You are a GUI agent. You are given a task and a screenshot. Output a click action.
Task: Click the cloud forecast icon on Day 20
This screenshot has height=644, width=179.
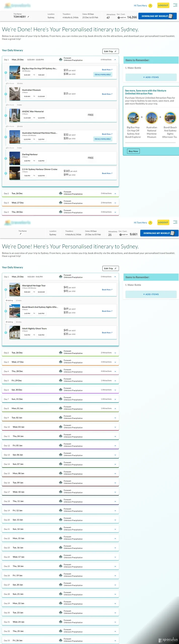[61, 520]
